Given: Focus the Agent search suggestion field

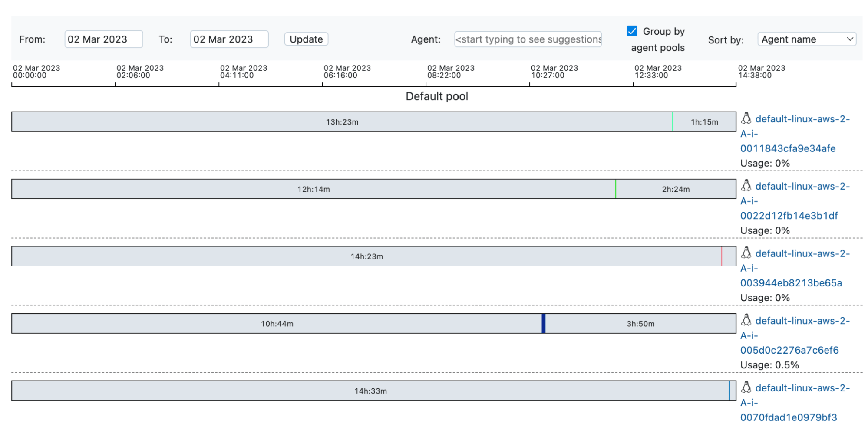Looking at the screenshot, I should [x=528, y=39].
